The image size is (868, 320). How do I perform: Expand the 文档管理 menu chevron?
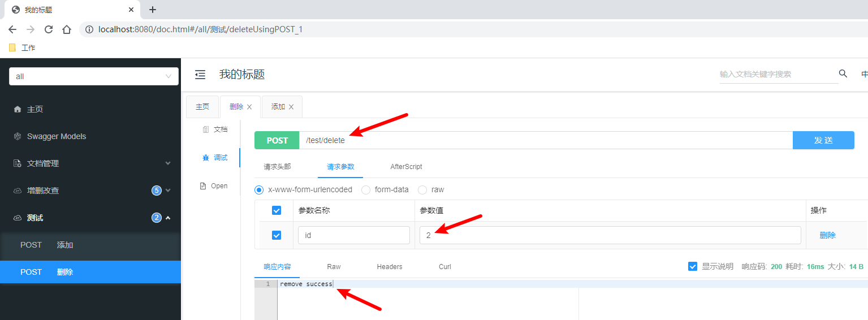pyautogui.click(x=168, y=163)
